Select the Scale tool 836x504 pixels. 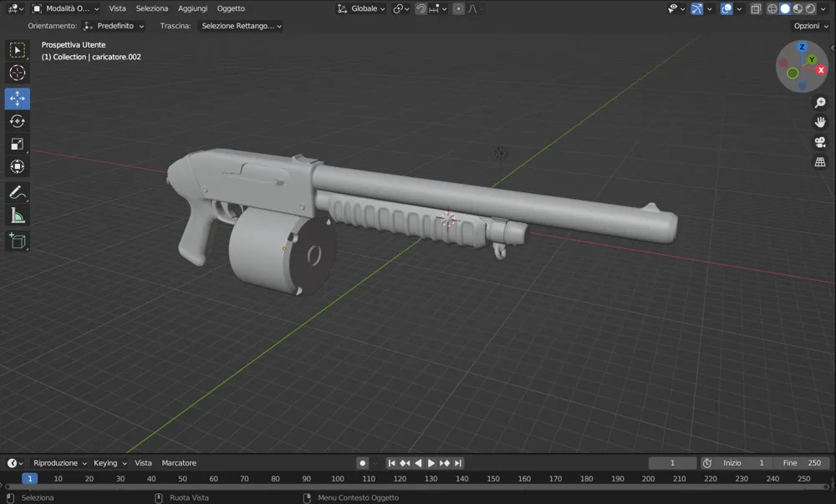[17, 144]
